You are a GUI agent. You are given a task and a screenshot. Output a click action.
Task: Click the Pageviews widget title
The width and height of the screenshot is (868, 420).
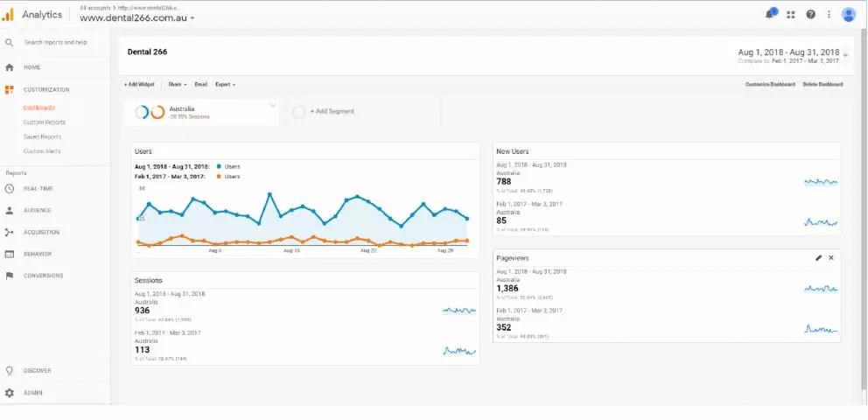point(513,258)
